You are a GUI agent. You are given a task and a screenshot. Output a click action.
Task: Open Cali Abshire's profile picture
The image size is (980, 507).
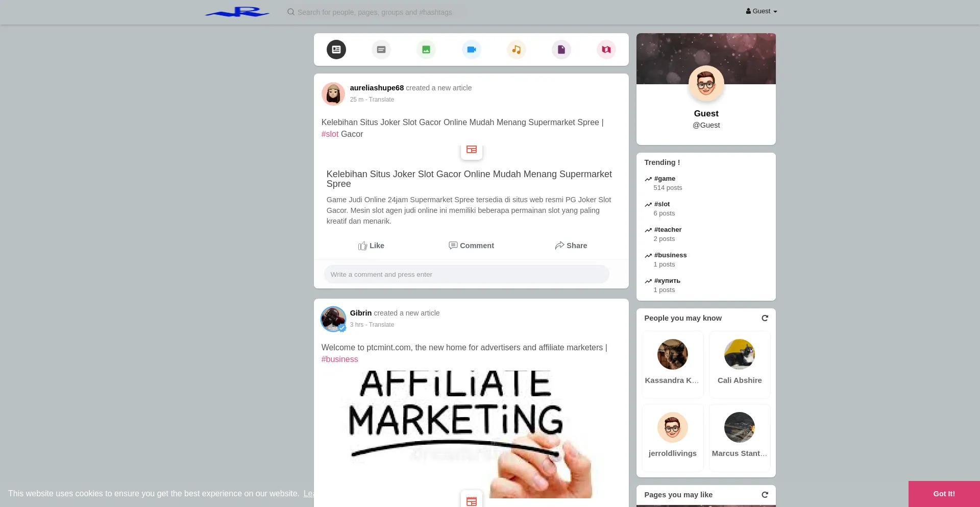tap(739, 354)
